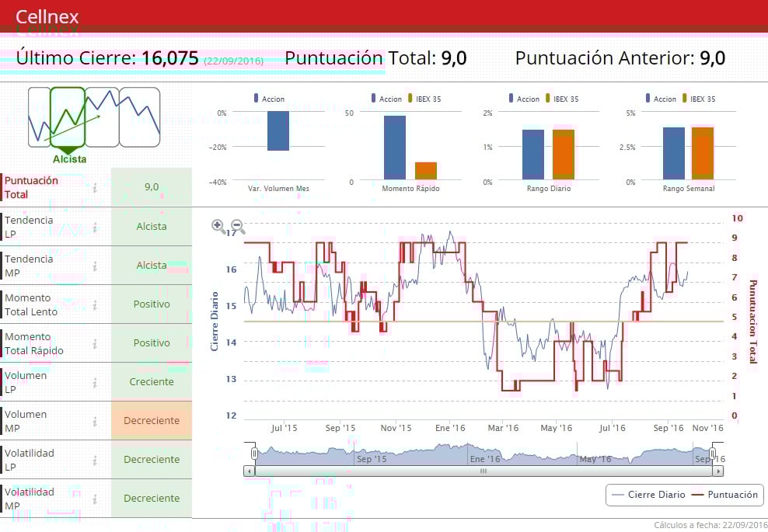Open info icon for Puntuación Total row
The image size is (768, 532).
95,187
